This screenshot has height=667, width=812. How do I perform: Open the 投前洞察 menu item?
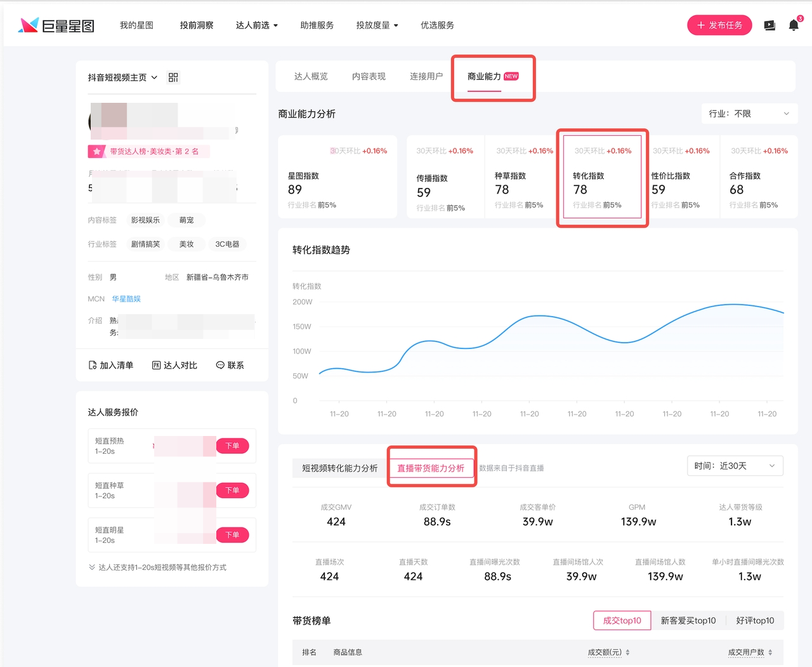197,25
